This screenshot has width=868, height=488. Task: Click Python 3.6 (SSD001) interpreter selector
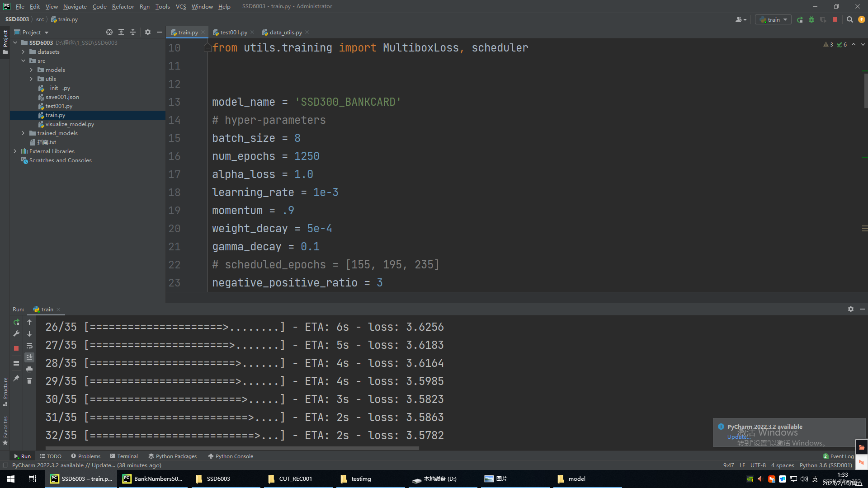(826, 465)
